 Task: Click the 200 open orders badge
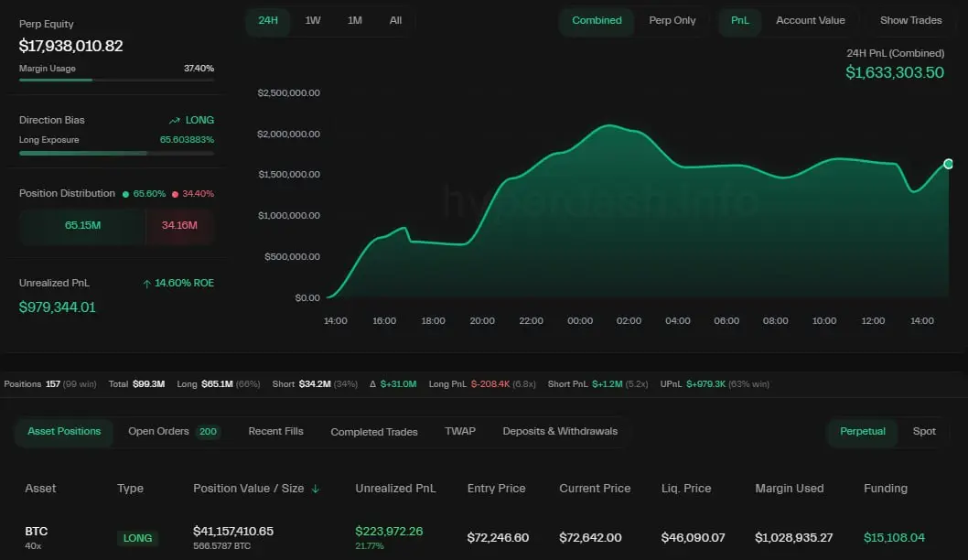(208, 432)
